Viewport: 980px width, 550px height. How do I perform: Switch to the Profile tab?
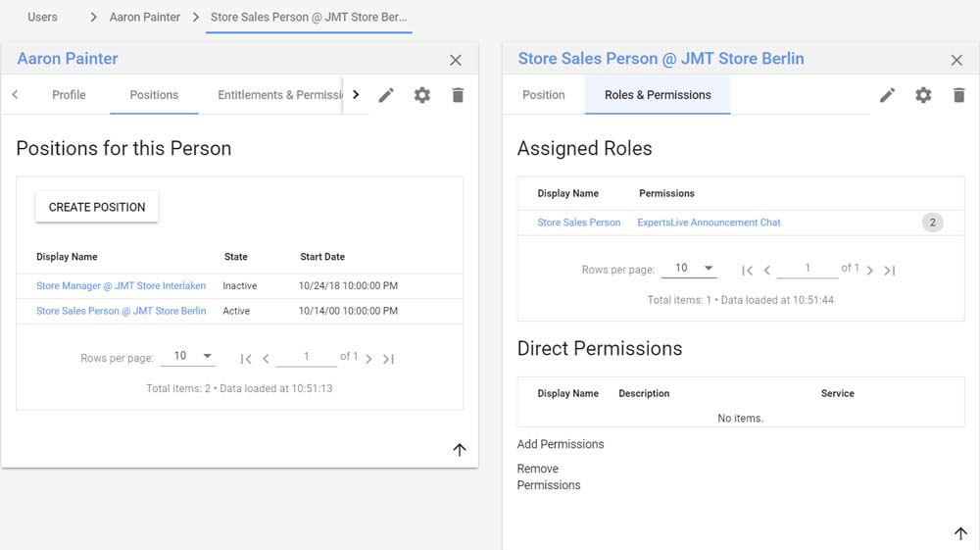(69, 95)
